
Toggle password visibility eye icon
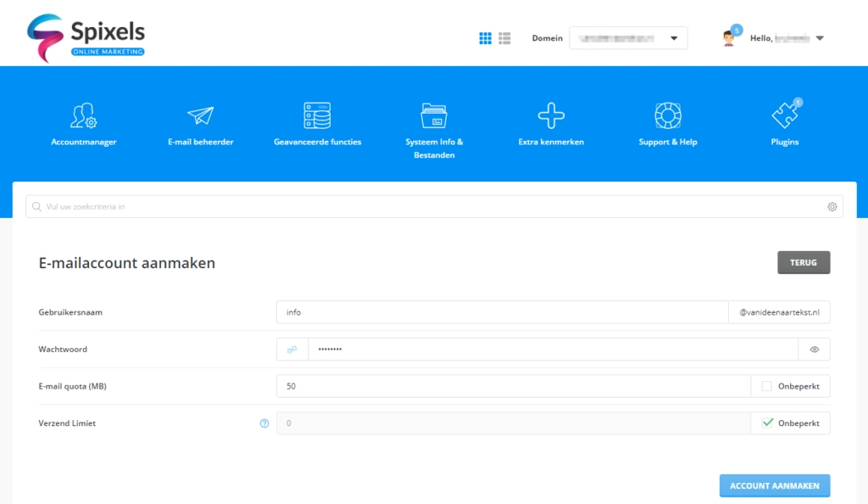pos(815,350)
